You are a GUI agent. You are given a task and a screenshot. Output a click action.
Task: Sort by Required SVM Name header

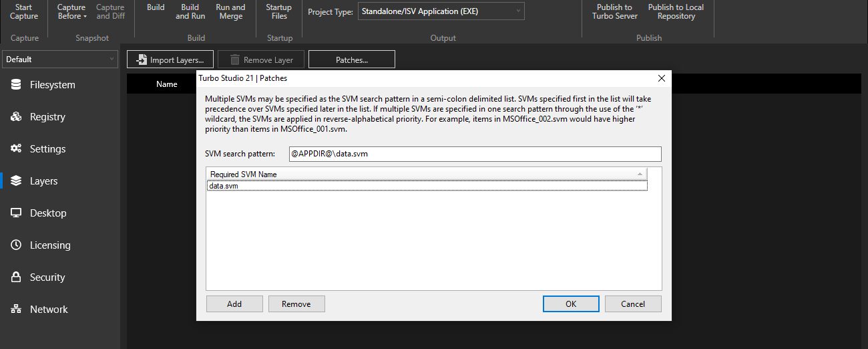[427, 174]
